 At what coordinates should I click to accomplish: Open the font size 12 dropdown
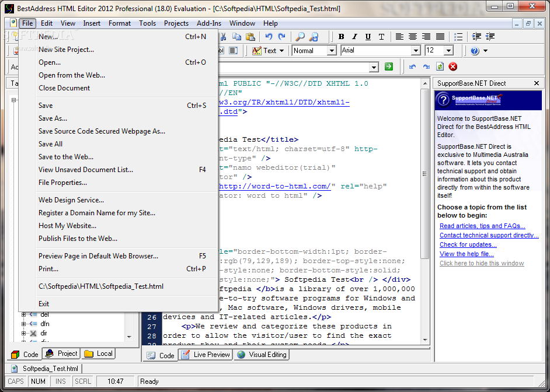(448, 51)
